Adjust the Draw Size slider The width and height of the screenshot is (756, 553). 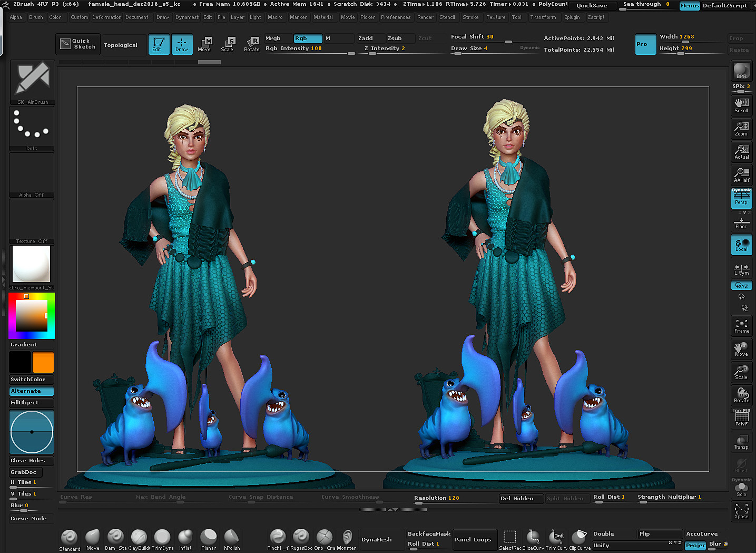click(x=495, y=49)
